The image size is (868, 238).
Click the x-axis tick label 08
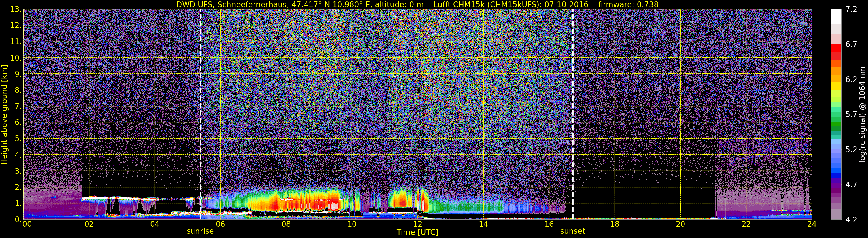pos(286,224)
